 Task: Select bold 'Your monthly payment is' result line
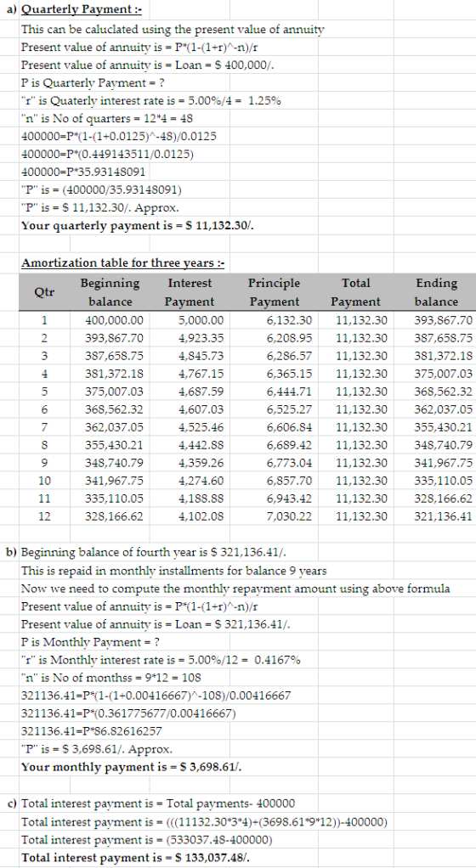click(x=132, y=767)
